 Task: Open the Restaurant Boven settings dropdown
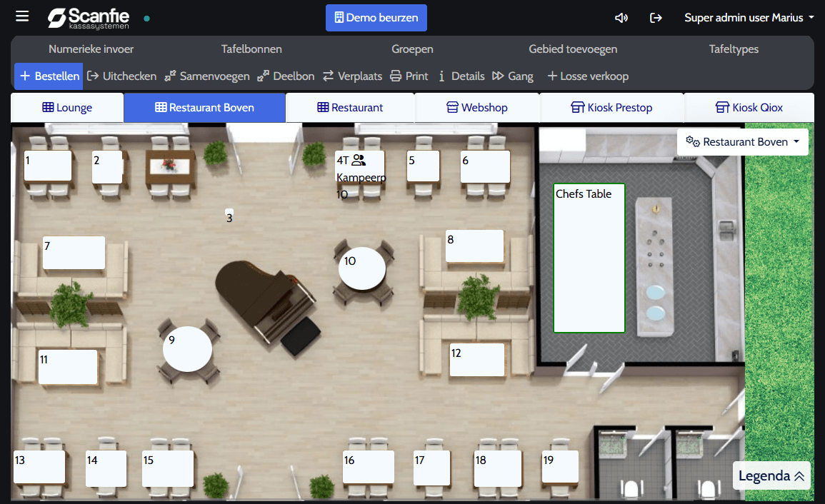point(743,141)
